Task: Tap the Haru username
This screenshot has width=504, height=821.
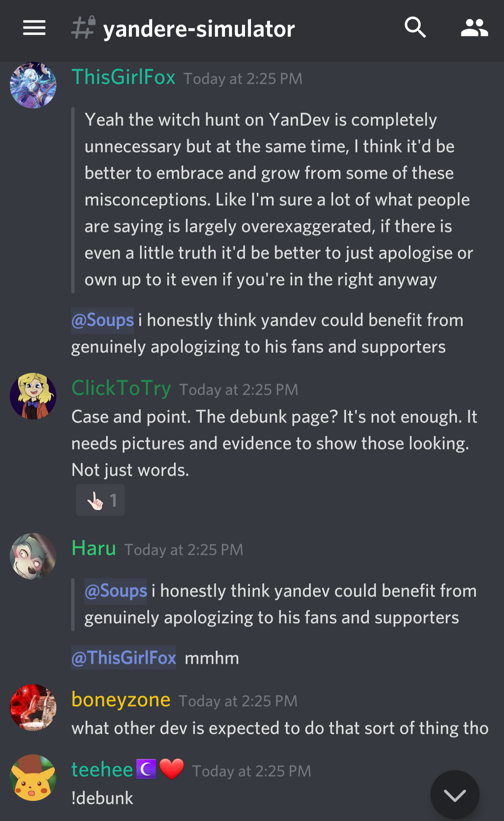Action: (94, 549)
